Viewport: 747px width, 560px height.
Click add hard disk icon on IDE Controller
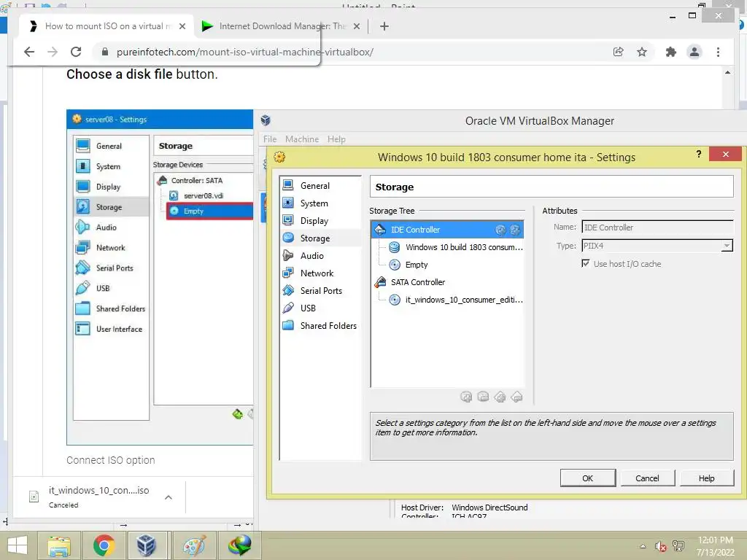515,230
